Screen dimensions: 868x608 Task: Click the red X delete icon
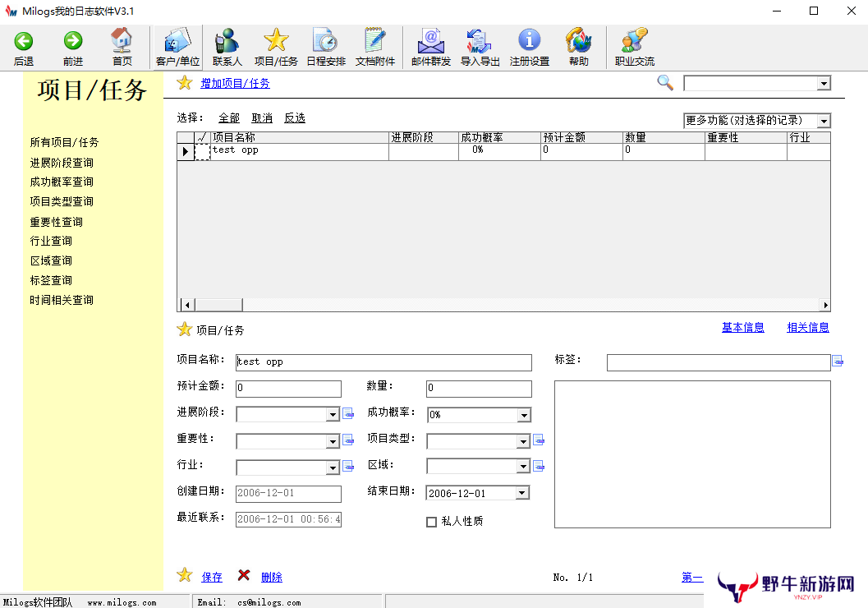point(244,575)
